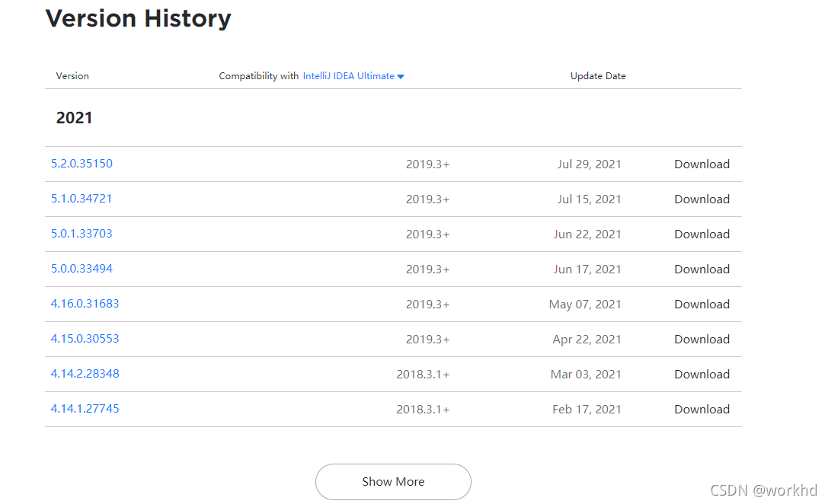Open version 4.16.0.31683 link
This screenshot has height=504, width=828.
[x=85, y=304]
